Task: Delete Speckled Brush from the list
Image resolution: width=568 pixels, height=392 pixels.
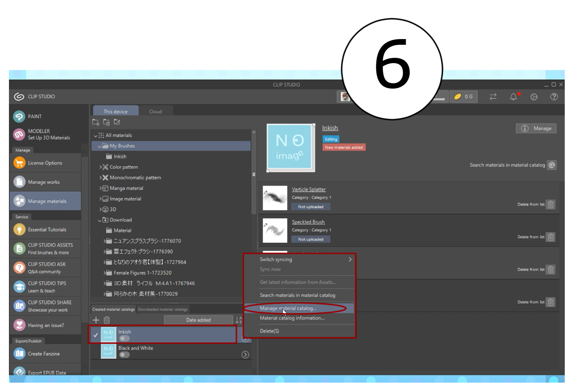Action: coord(551,237)
